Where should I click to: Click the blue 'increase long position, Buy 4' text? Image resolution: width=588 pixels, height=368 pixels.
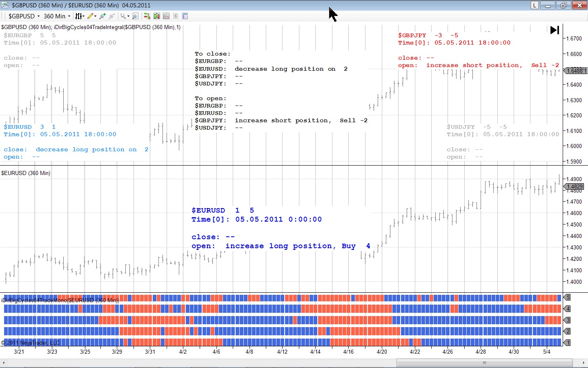click(298, 246)
